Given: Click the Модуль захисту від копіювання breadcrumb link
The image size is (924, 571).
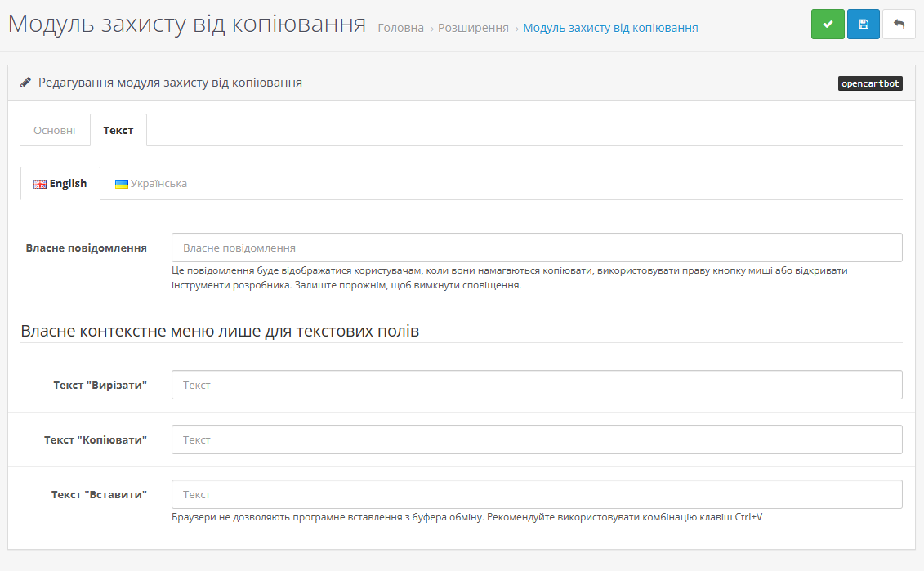Looking at the screenshot, I should pos(610,28).
